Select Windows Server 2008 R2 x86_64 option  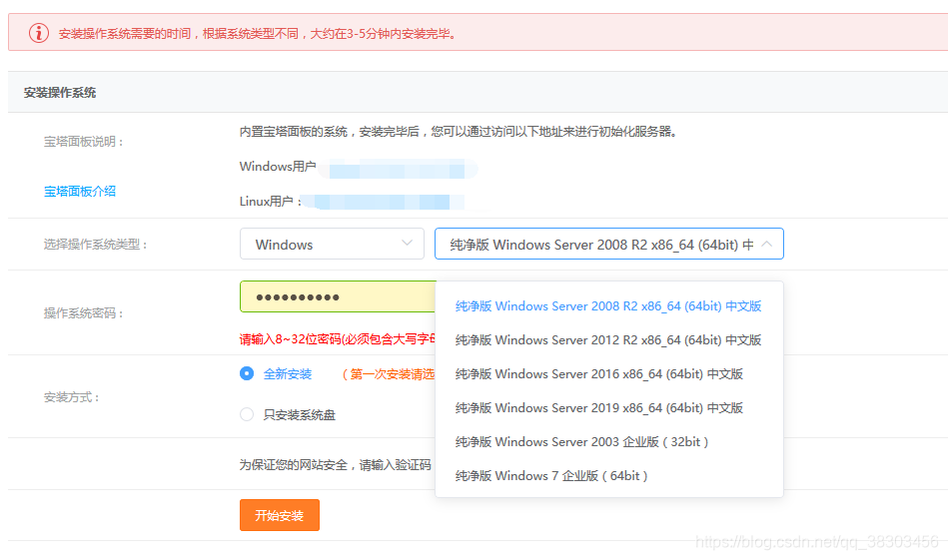pos(608,306)
